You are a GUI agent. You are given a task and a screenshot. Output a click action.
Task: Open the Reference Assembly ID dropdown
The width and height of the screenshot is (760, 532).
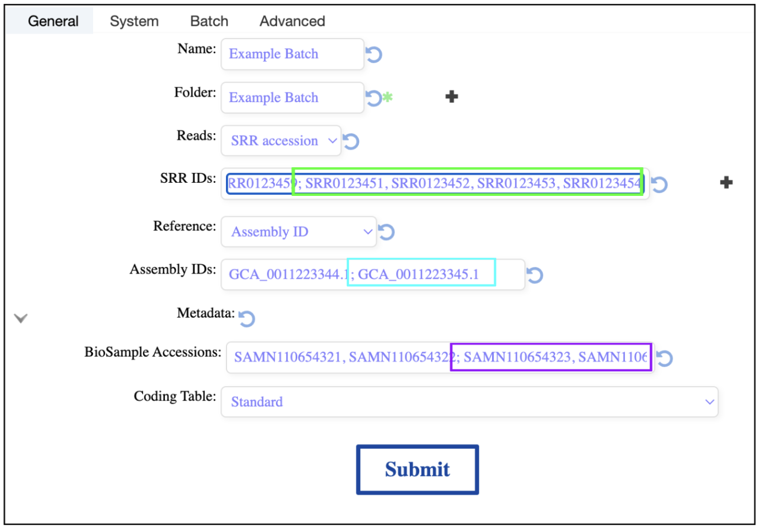(x=299, y=232)
